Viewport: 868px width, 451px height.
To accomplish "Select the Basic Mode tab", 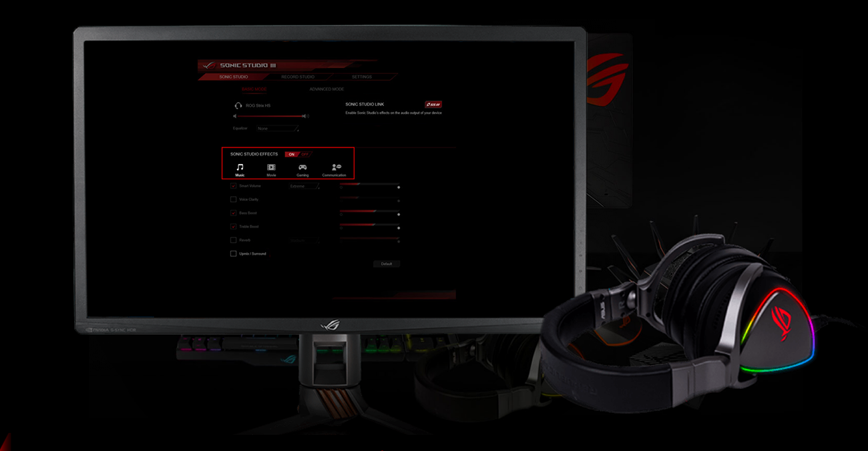I will tap(254, 89).
